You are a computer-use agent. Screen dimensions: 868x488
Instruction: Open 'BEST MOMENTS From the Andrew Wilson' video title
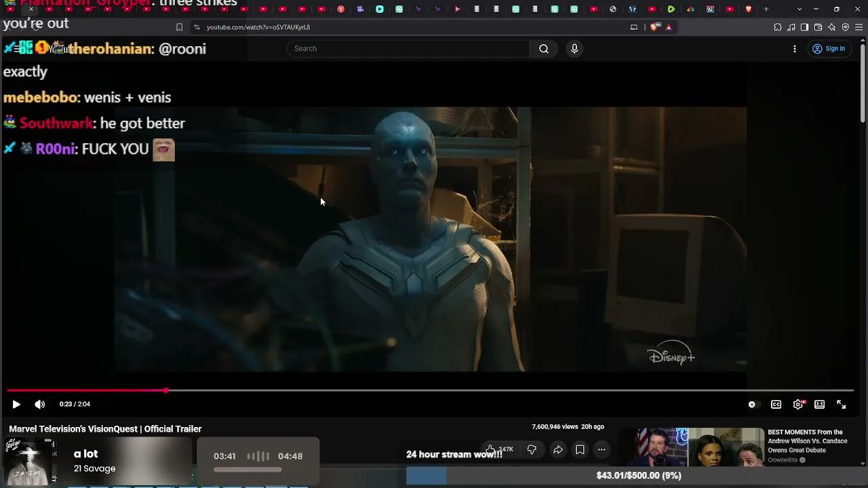point(808,441)
